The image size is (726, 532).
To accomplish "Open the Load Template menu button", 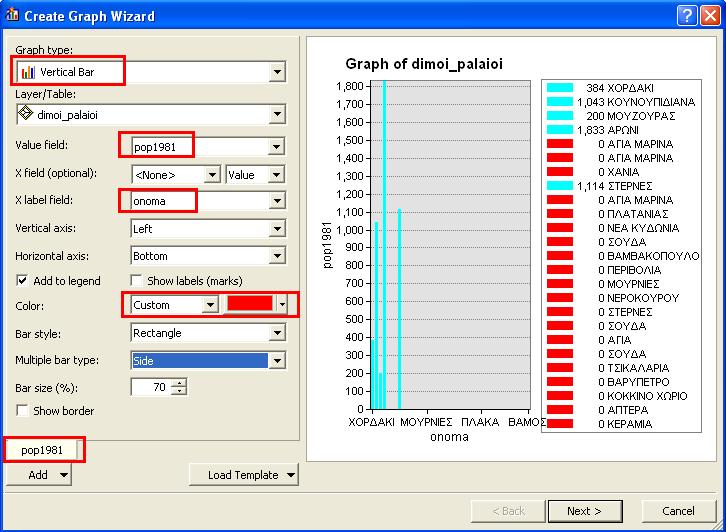I will coord(244,475).
